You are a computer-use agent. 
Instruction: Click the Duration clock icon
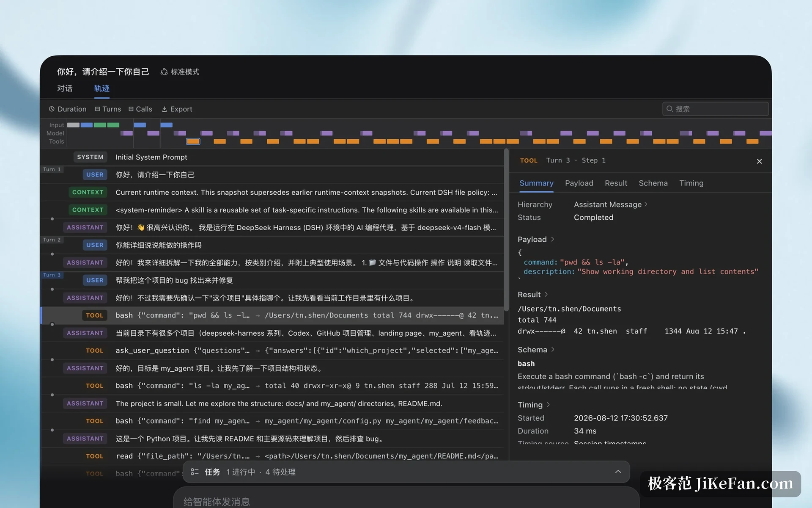click(x=52, y=109)
